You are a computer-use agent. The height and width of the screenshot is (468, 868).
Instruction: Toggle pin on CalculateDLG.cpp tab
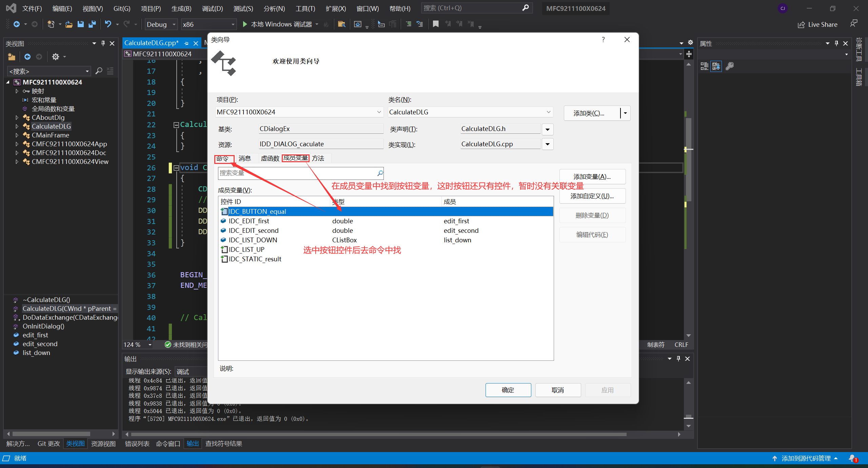[x=186, y=43]
